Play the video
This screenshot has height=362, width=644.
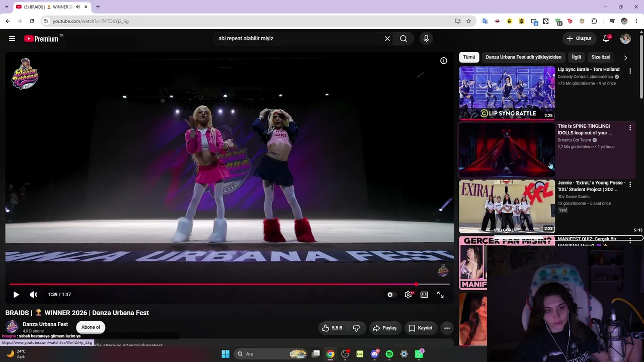click(16, 295)
